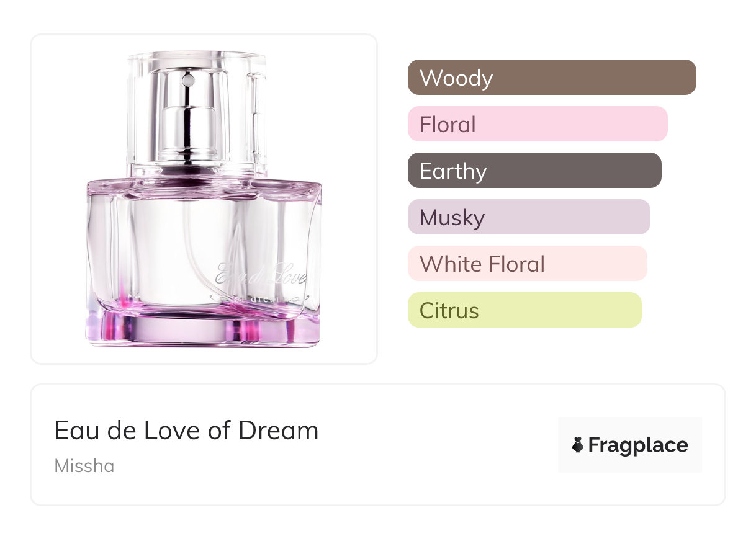
Task: Select the yellow-green Citrus accord bar
Action: [524, 310]
